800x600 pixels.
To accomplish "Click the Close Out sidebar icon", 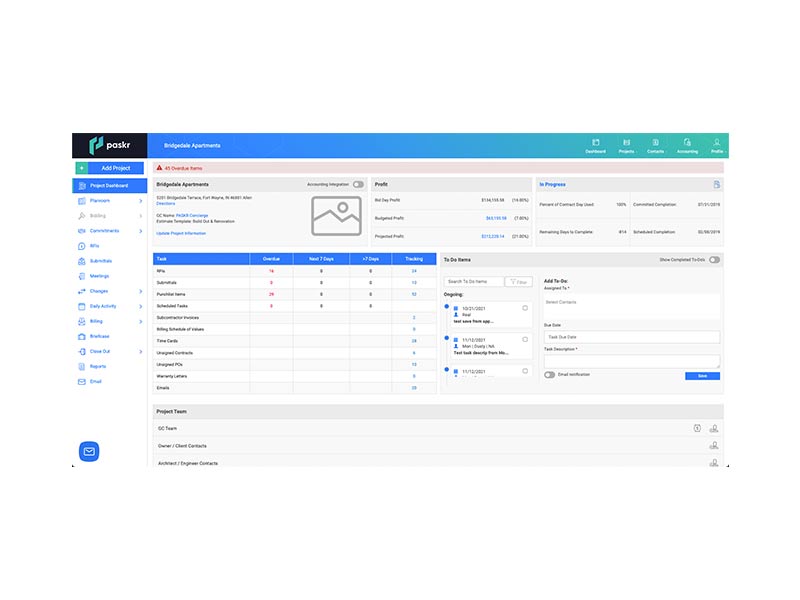I will point(82,352).
